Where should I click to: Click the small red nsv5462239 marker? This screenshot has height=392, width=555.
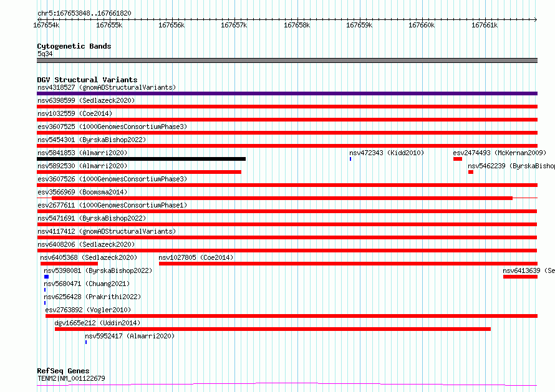pyautogui.click(x=471, y=172)
